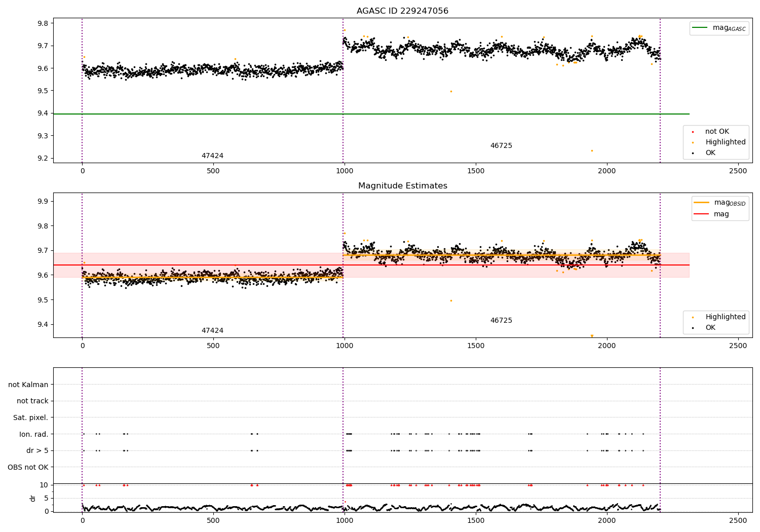Click the 5 tick on the dr axis

coord(46,498)
